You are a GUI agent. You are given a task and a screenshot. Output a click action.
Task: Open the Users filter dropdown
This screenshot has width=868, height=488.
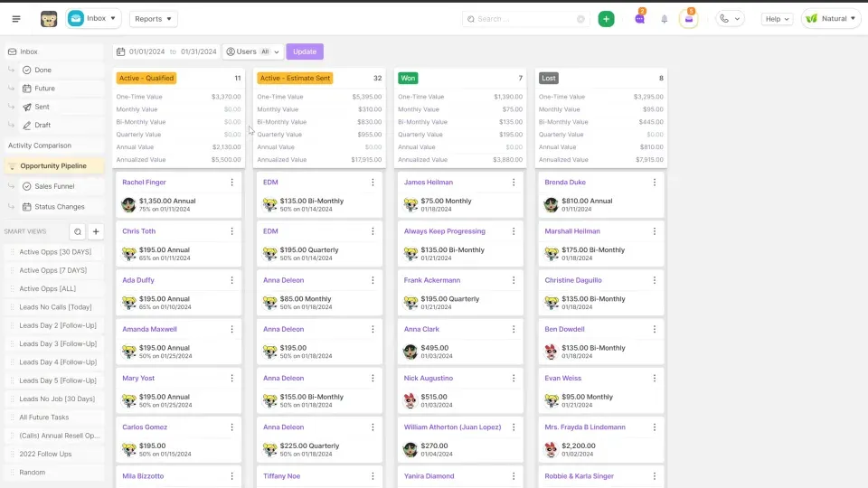[253, 52]
